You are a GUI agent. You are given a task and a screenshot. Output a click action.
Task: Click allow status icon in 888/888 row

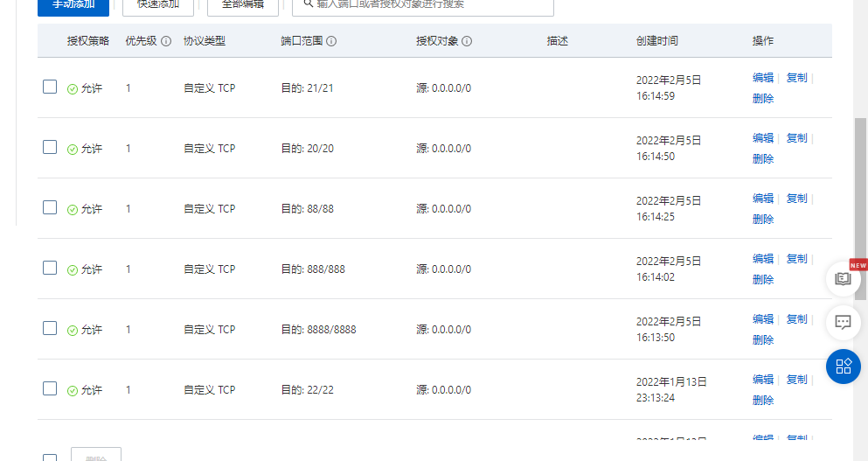tap(73, 269)
